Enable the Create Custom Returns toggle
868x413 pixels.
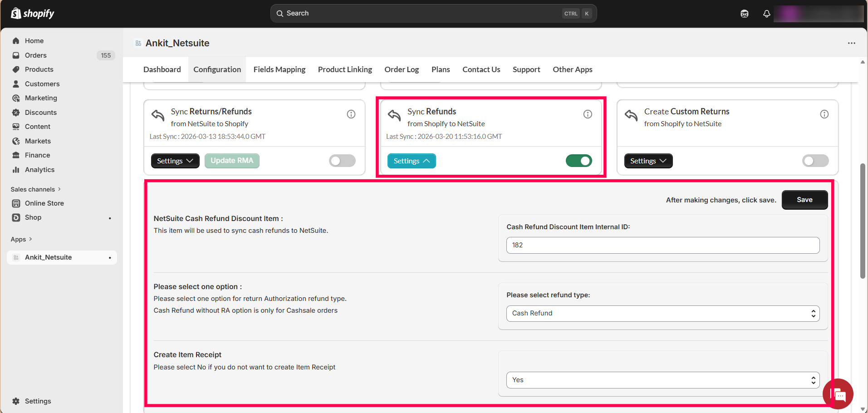pyautogui.click(x=815, y=161)
